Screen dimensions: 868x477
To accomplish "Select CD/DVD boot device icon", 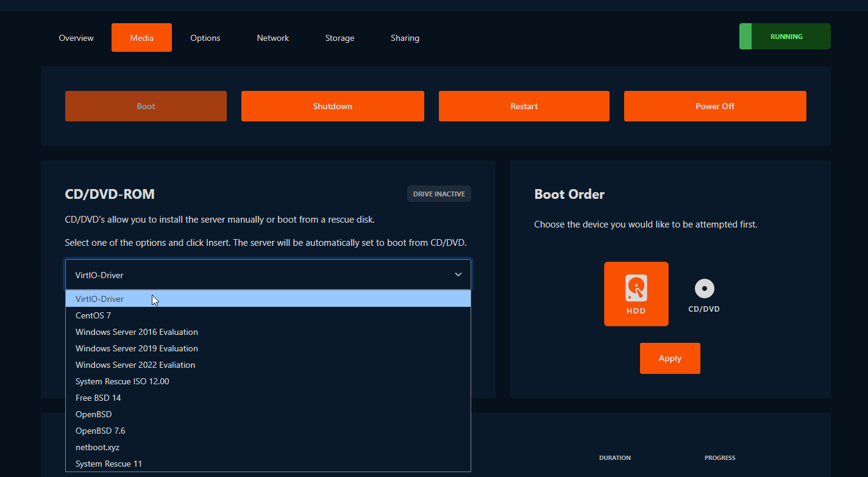I will tap(704, 295).
